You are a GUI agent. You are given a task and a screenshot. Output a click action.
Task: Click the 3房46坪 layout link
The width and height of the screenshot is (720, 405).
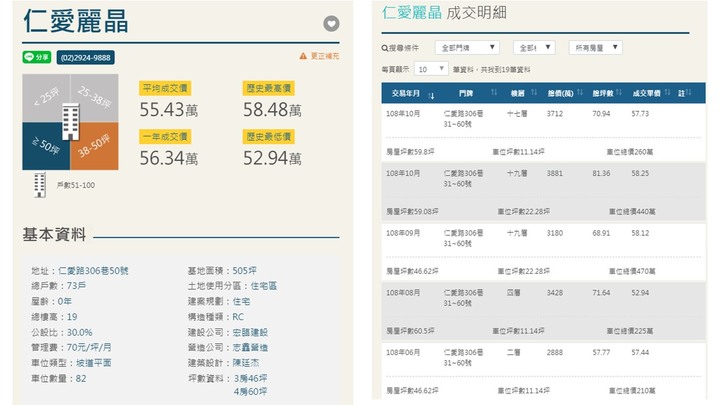(x=250, y=378)
